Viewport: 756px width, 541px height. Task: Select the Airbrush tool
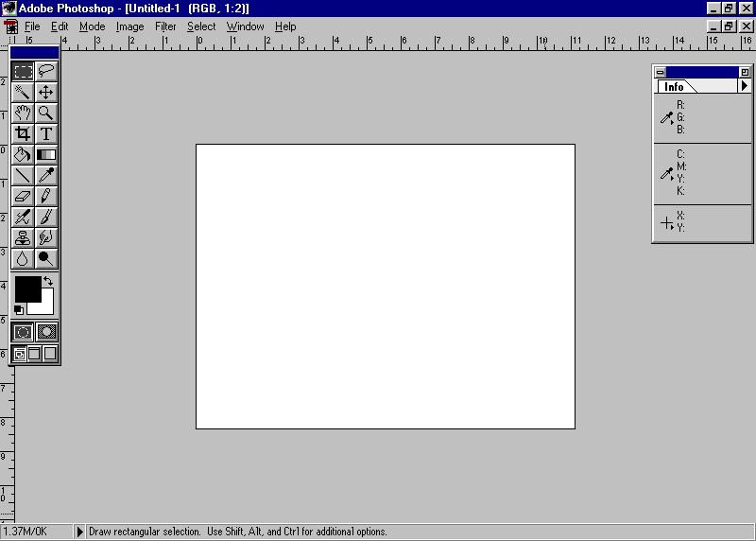pos(23,217)
